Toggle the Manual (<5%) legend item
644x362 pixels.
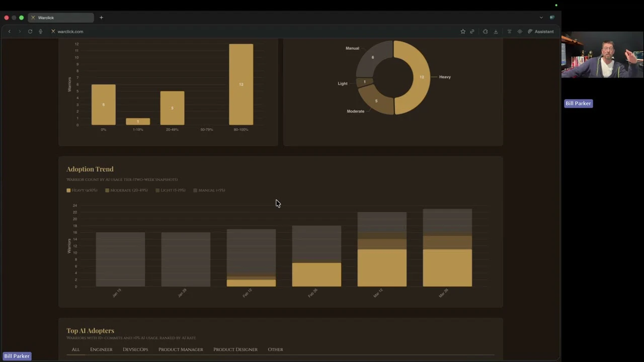pyautogui.click(x=209, y=190)
